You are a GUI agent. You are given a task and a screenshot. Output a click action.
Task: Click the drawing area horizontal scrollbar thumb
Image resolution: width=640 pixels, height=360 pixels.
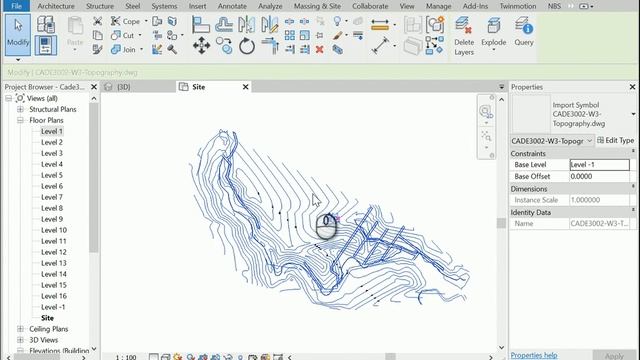click(390, 357)
